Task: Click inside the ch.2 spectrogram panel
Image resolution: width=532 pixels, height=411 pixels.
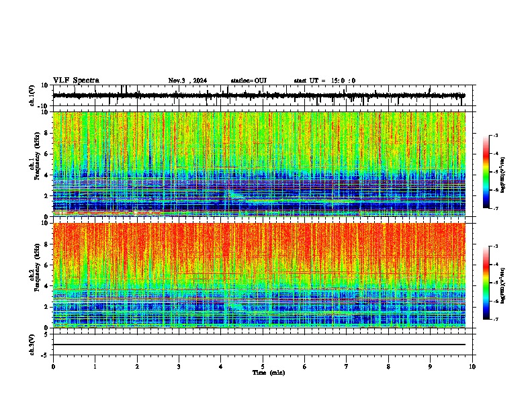Action: [259, 275]
